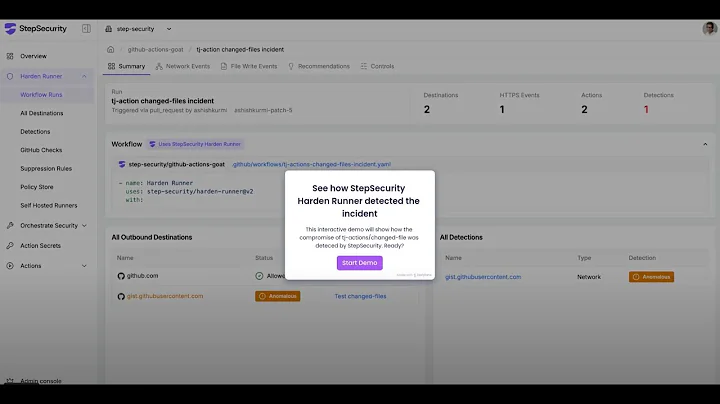Screen dimensions: 720x404
Task: Click the Network Events tab icon
Action: [159, 66]
